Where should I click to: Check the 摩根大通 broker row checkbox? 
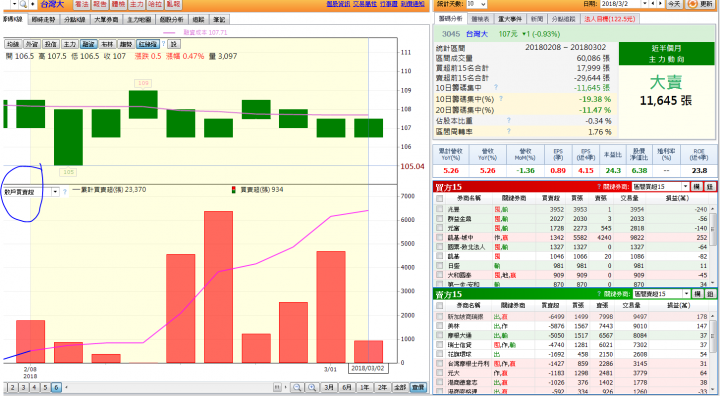pyautogui.click(x=440, y=335)
